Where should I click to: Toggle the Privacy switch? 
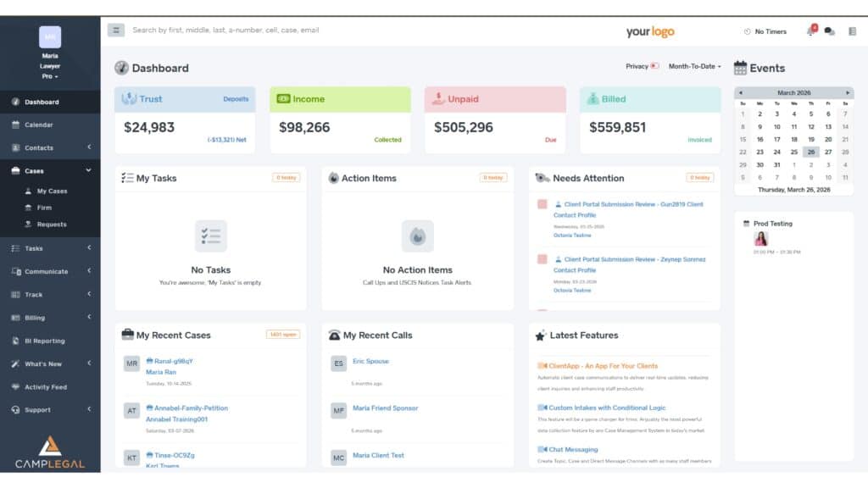pyautogui.click(x=655, y=66)
